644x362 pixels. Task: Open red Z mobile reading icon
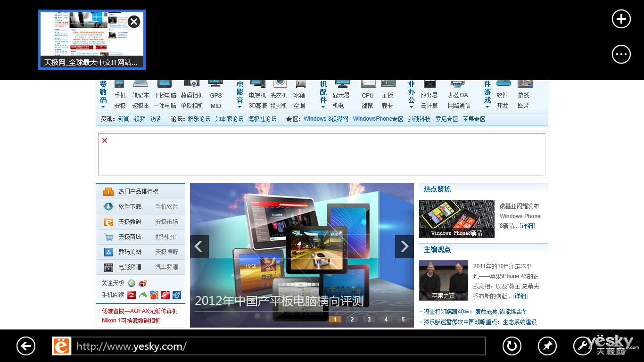[132, 295]
